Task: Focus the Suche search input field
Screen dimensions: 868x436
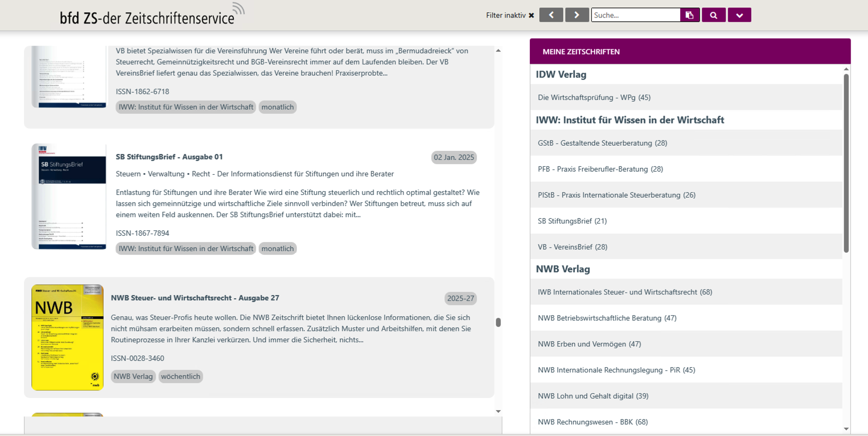Action: [636, 15]
